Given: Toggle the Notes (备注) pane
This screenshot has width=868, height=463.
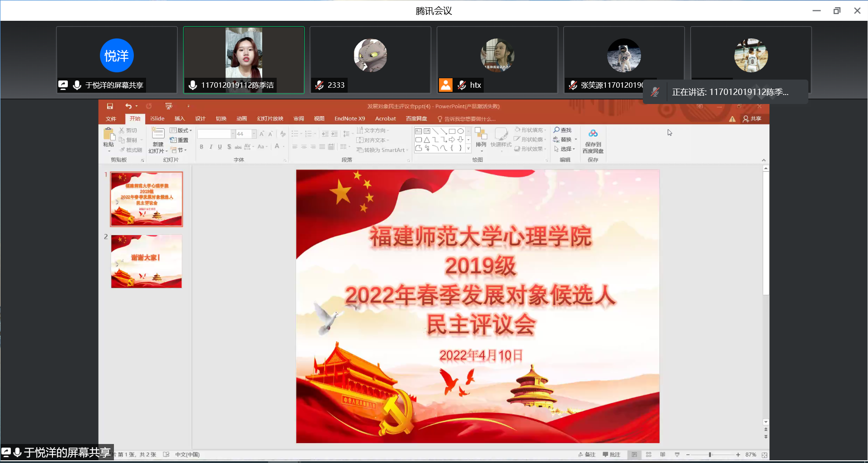Looking at the screenshot, I should tap(587, 454).
